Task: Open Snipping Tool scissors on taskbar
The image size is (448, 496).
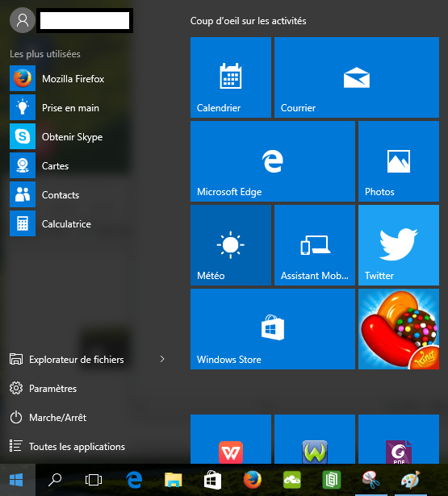Action: (371, 480)
